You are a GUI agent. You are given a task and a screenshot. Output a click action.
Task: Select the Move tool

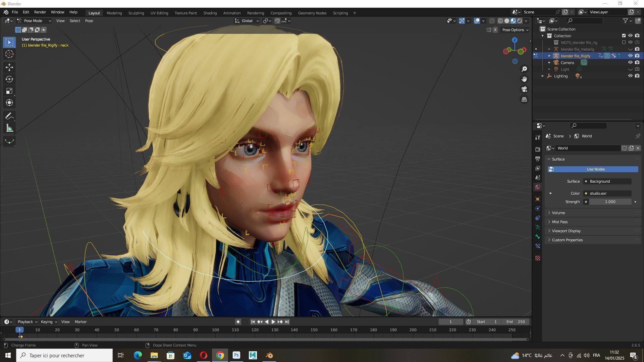[9, 67]
